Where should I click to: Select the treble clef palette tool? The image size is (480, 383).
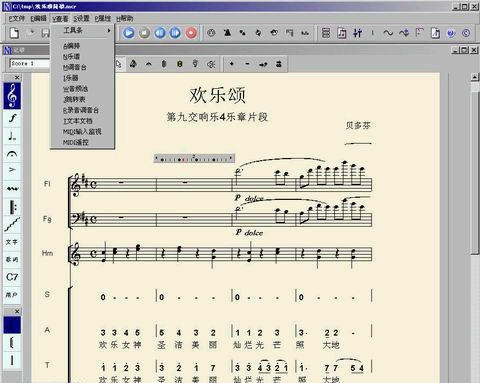[x=12, y=96]
